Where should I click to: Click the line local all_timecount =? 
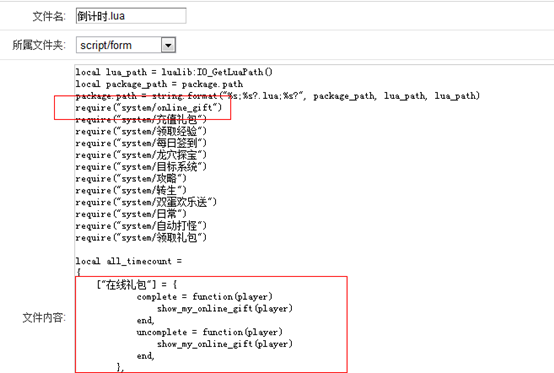pyautogui.click(x=129, y=261)
